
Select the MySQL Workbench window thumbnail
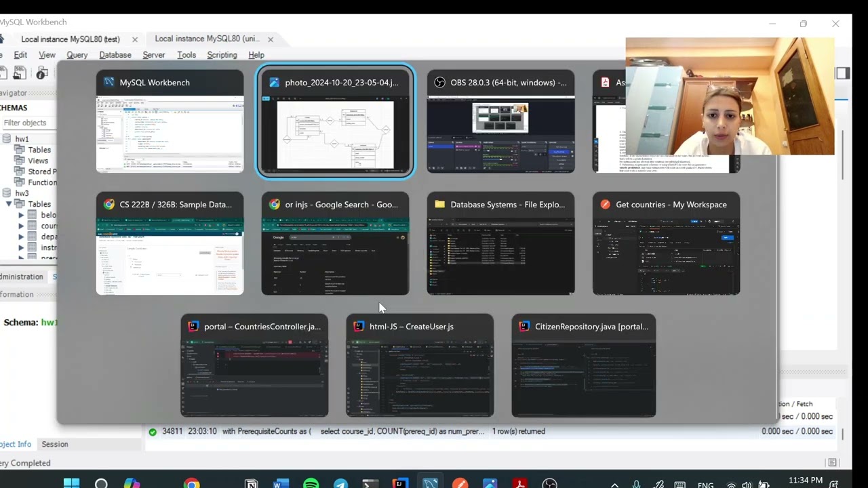pyautogui.click(x=170, y=121)
